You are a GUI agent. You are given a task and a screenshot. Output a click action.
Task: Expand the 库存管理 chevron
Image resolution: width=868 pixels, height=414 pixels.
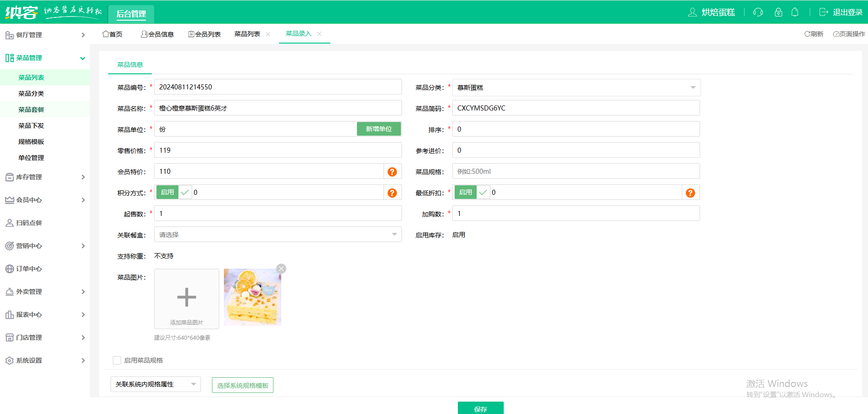[x=83, y=177]
